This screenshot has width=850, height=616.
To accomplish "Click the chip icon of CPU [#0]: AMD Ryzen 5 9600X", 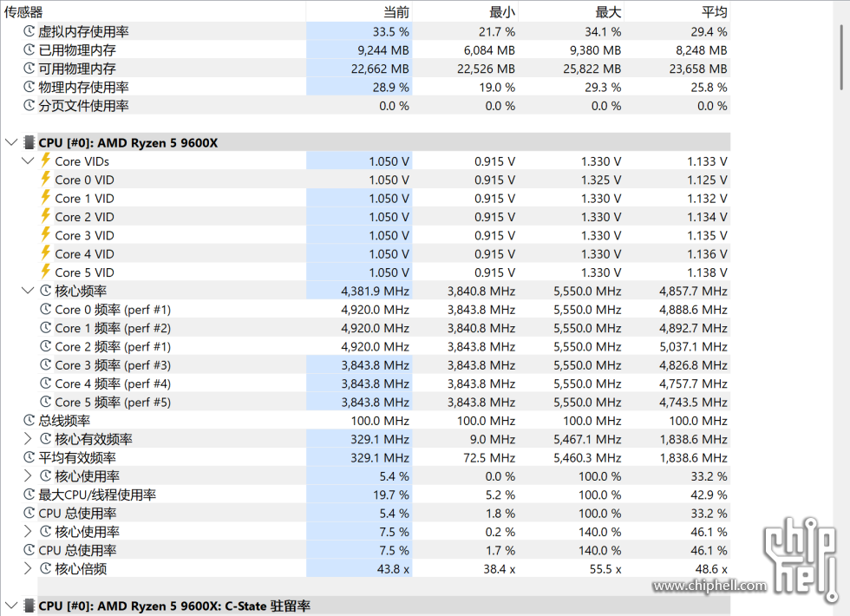I will pyautogui.click(x=29, y=142).
